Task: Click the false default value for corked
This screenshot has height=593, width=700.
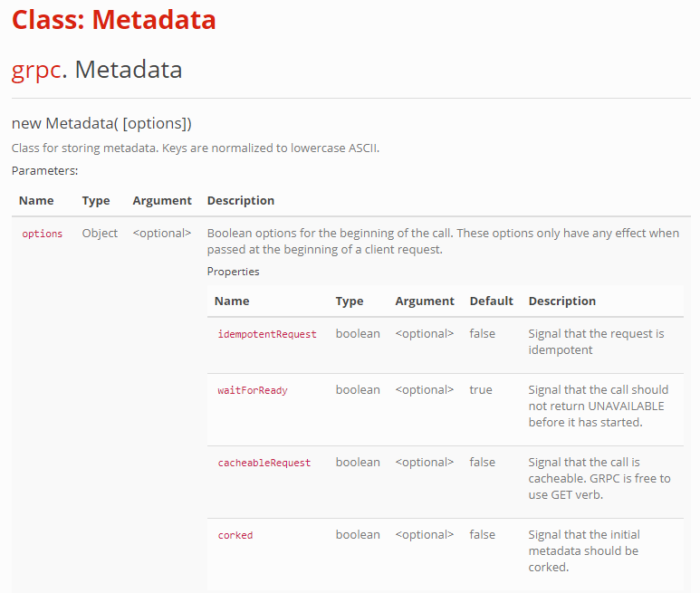Action: click(482, 534)
